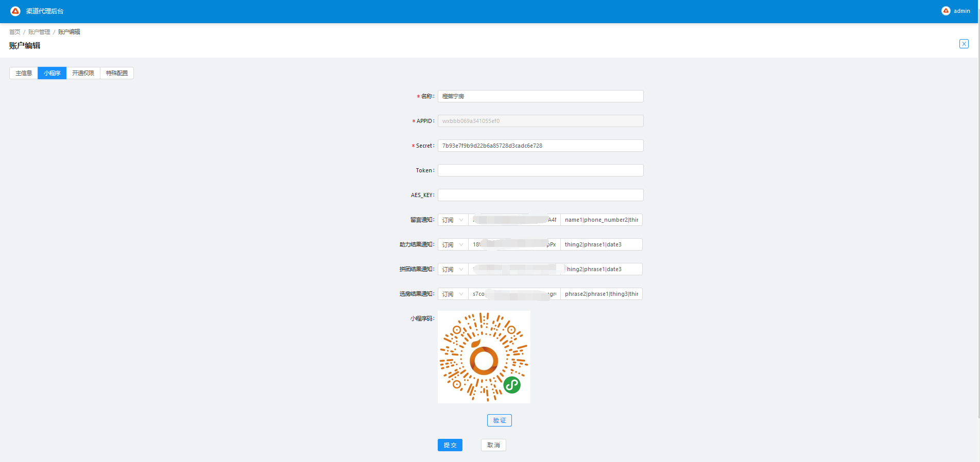Edit 留言通知 template ID field
The height and width of the screenshot is (462, 980).
[514, 220]
